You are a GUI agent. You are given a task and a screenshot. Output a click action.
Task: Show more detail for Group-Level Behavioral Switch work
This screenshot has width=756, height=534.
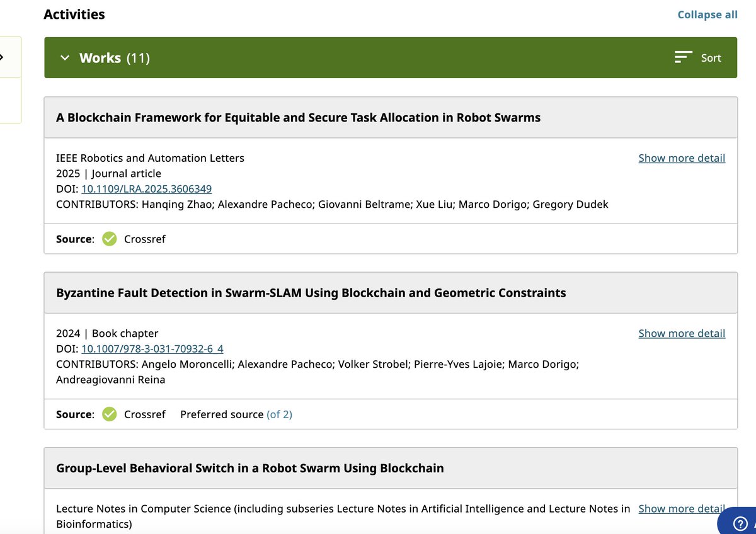tap(682, 508)
